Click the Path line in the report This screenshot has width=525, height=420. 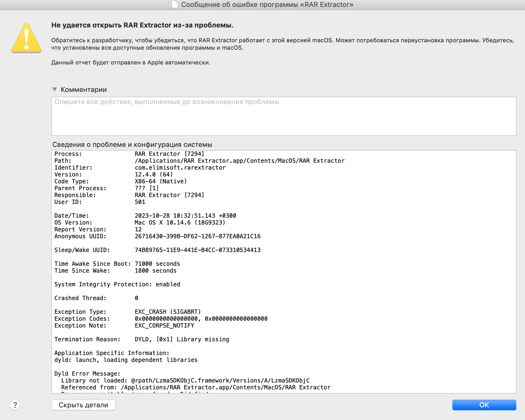pyautogui.click(x=199, y=161)
